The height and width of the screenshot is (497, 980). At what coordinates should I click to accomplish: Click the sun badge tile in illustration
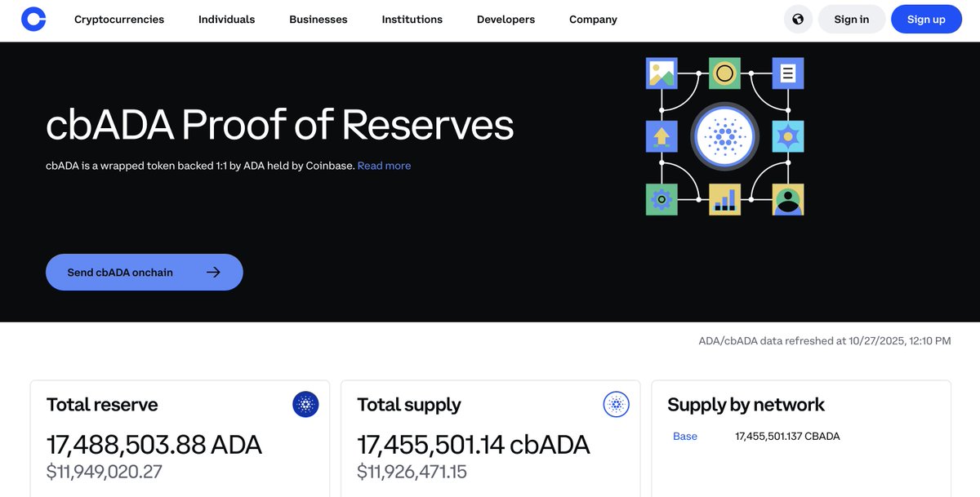pos(788,136)
